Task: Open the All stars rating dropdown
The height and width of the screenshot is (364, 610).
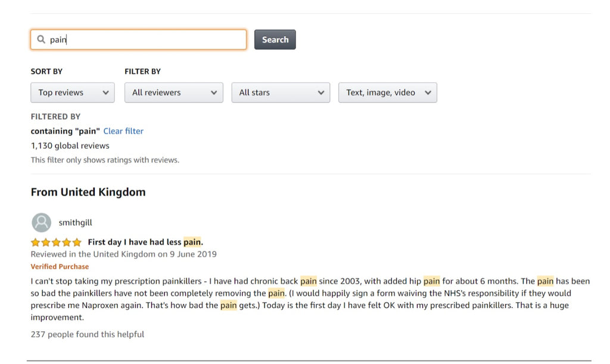Action: pos(281,93)
